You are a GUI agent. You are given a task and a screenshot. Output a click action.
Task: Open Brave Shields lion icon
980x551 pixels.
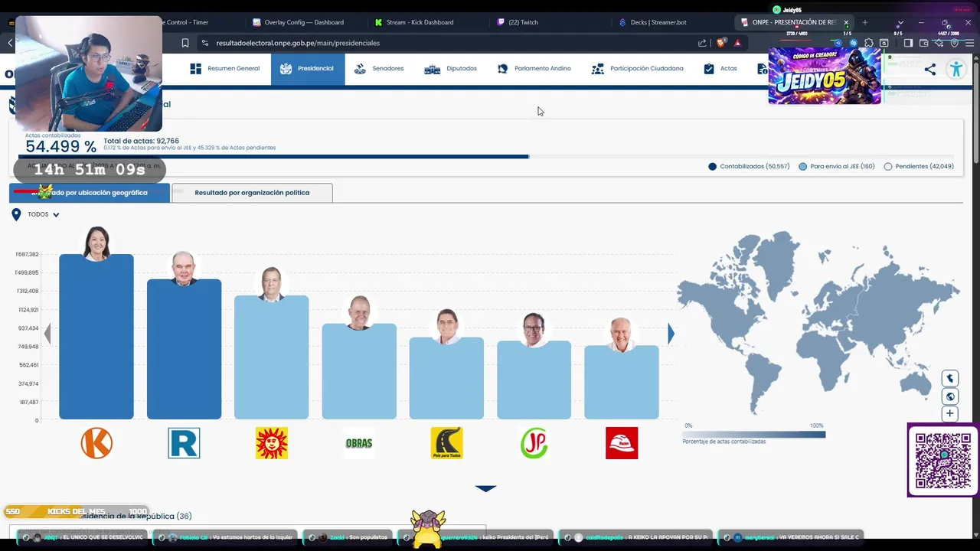coord(720,43)
